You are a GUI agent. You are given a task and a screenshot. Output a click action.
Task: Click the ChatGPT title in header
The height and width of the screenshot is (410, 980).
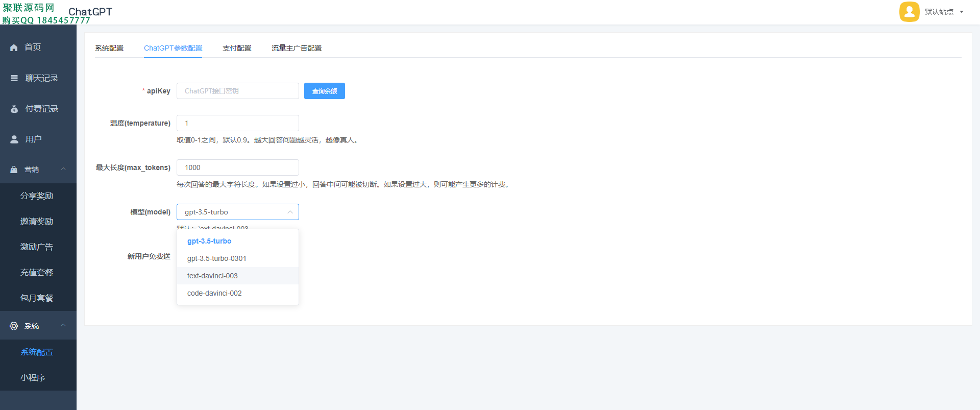point(90,12)
